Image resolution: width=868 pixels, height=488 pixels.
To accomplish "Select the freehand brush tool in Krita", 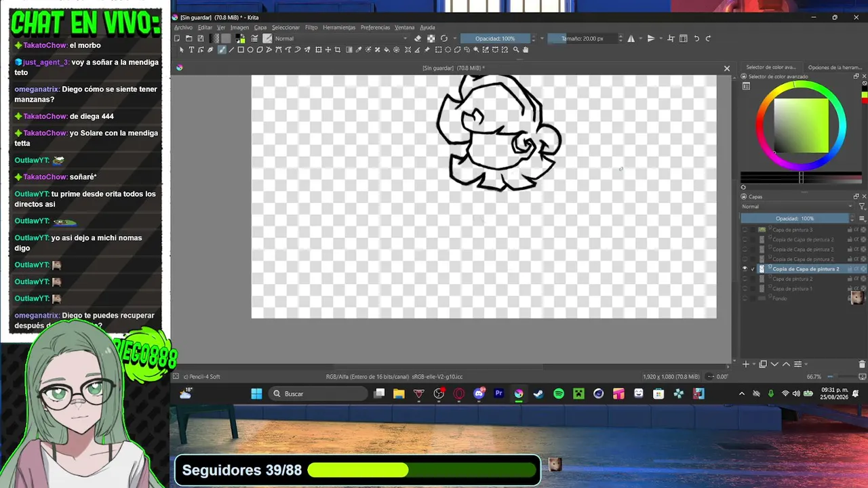I will (x=221, y=49).
